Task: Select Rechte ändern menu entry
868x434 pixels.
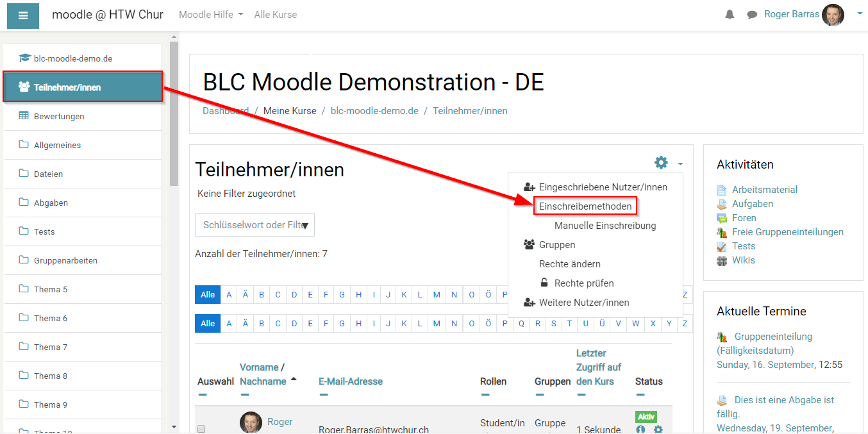Action: (570, 264)
